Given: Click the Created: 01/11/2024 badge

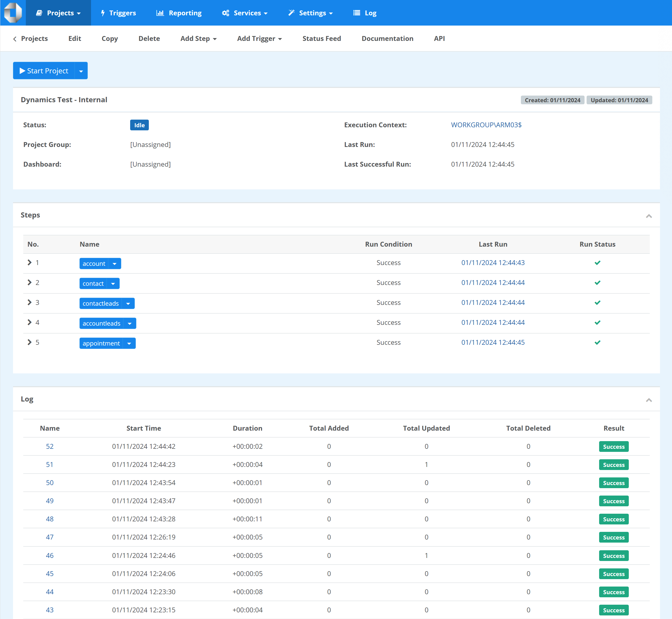Looking at the screenshot, I should pos(552,100).
